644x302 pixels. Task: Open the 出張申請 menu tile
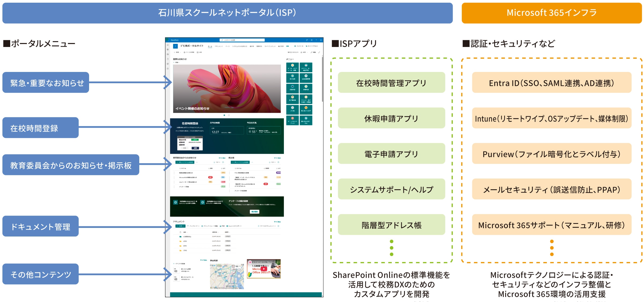[292, 88]
